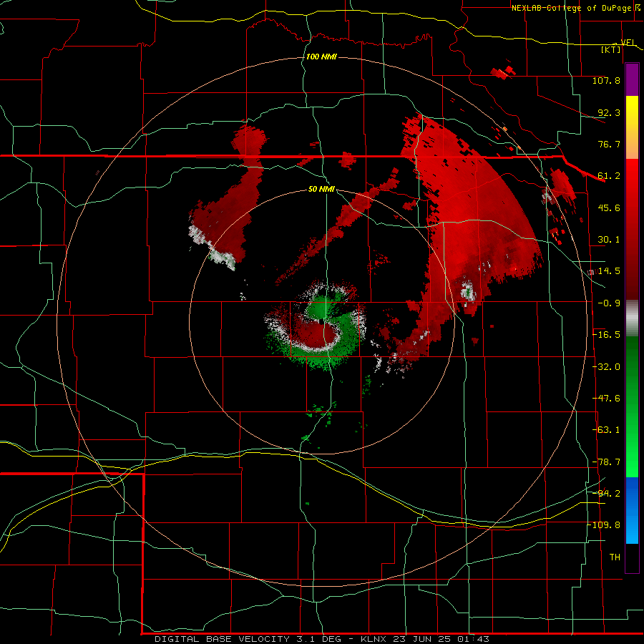Click the -63.1 value on the velocity scale

(606, 430)
